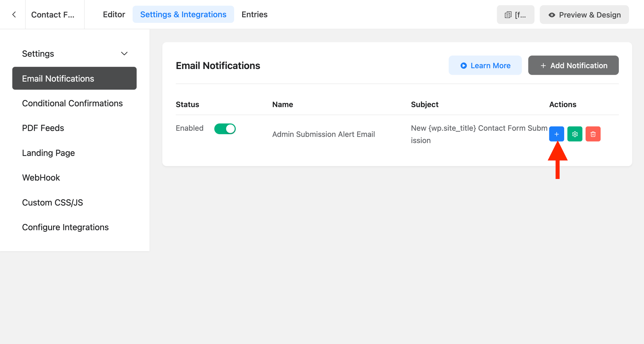Image resolution: width=644 pixels, height=344 pixels.
Task: Open gear settings for the email notification
Action: tap(575, 134)
